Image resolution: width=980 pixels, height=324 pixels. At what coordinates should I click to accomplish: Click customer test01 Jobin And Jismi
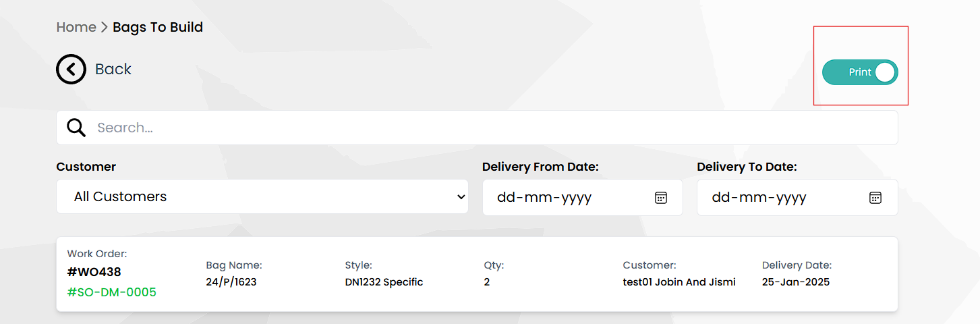(679, 282)
